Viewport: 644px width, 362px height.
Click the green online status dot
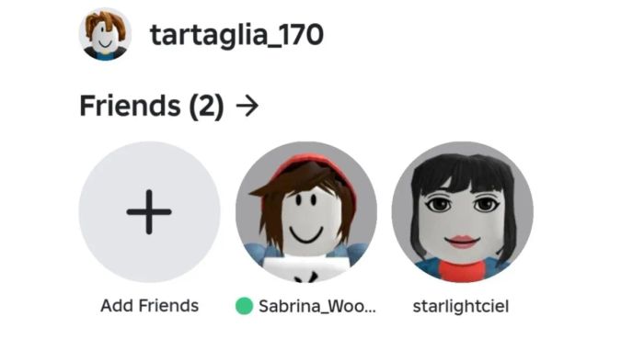click(x=244, y=306)
